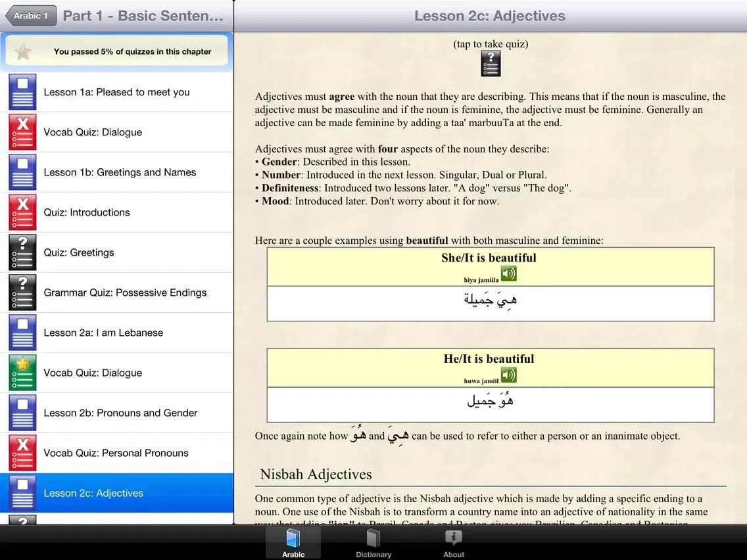Open Lesson 1b: Greetings and Names
The height and width of the screenshot is (560, 747).
click(117, 172)
